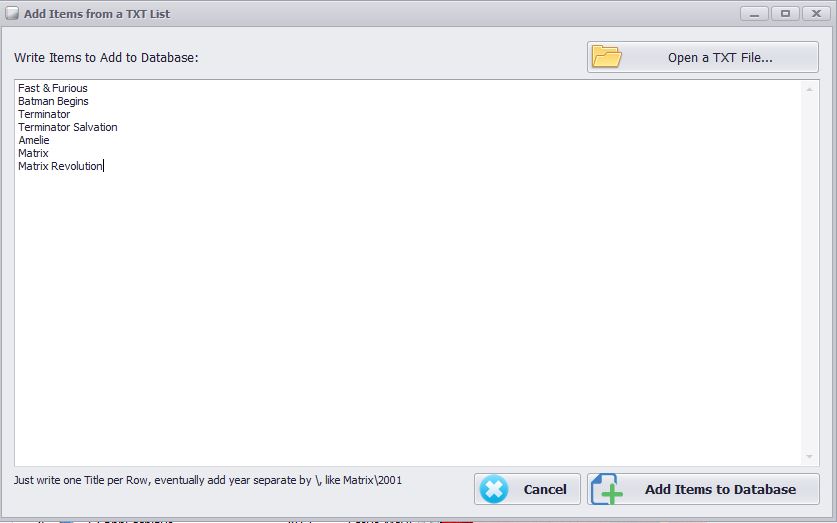Image resolution: width=837 pixels, height=523 pixels.
Task: Click the line reading only Terminator
Action: (x=44, y=114)
